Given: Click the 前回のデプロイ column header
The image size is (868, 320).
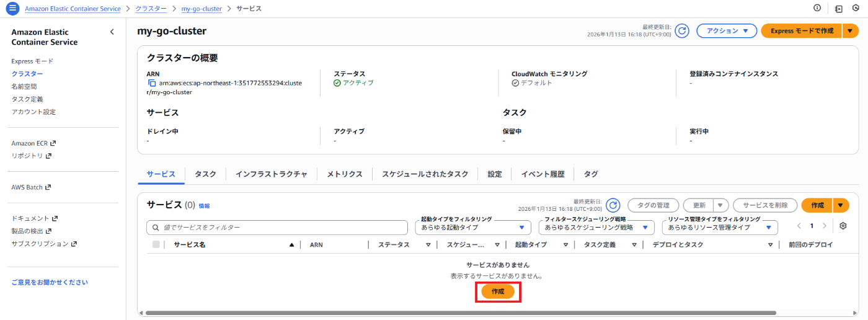Looking at the screenshot, I should coord(810,245).
